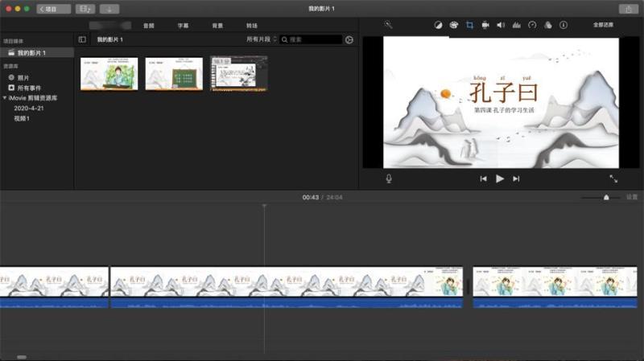Open the color correction palette
This screenshot has width=644, height=361.
(x=453, y=26)
